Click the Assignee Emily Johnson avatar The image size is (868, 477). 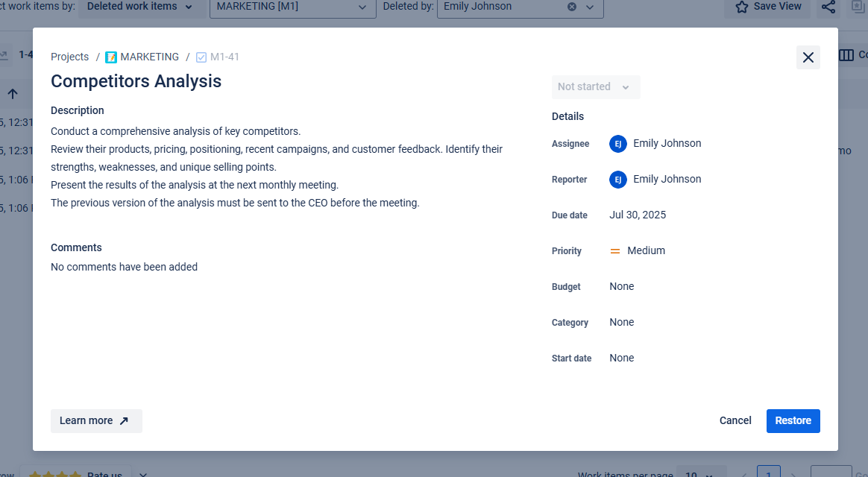[617, 144]
